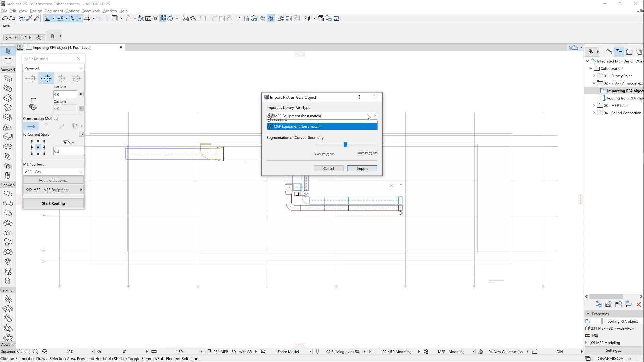Open the VRF - Gas MEP System dropdown
The image size is (644, 362).
coord(53,172)
